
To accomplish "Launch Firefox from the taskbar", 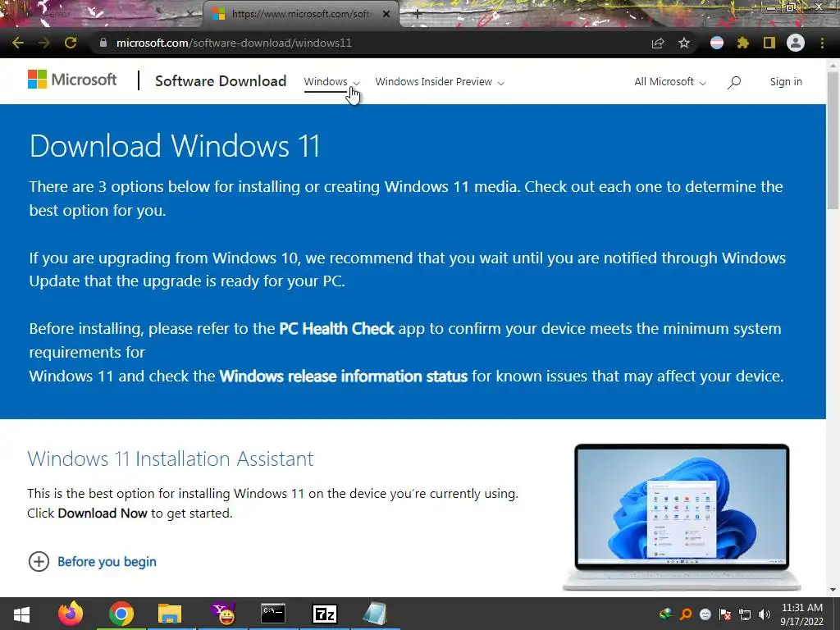I will click(x=71, y=614).
